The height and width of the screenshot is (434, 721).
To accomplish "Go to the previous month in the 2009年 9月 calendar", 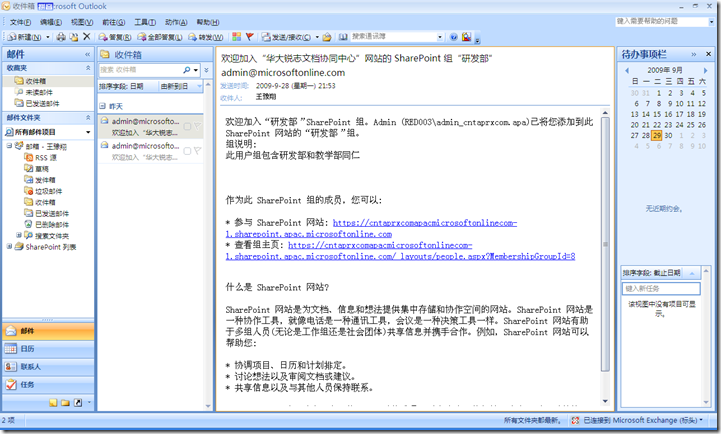I will [627, 70].
